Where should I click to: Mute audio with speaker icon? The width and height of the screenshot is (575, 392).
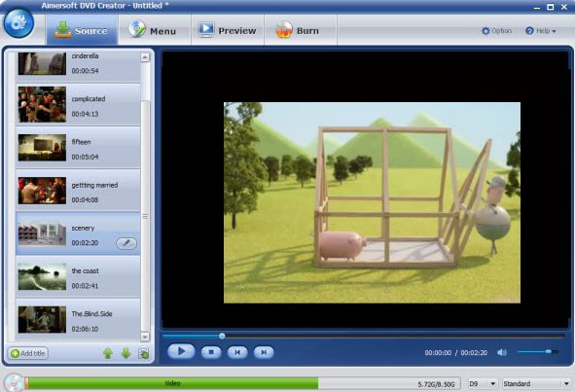click(x=502, y=352)
